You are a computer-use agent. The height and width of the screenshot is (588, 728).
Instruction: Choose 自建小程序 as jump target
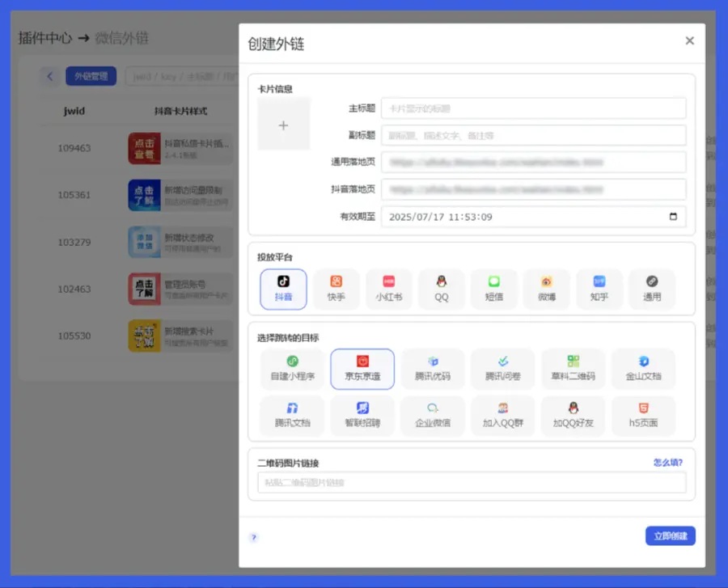click(293, 369)
